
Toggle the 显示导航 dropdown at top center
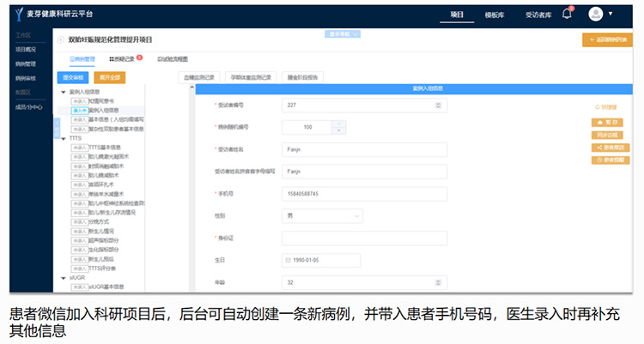343,34
